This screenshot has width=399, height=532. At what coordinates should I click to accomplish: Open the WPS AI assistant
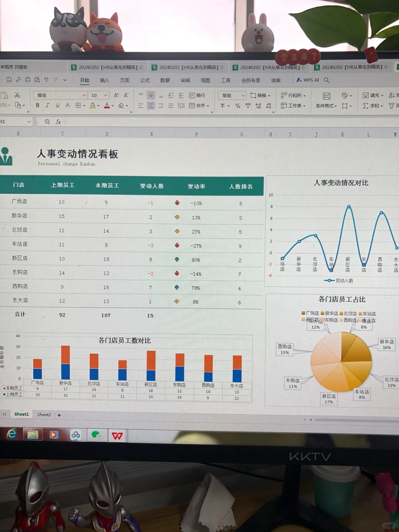point(308,80)
